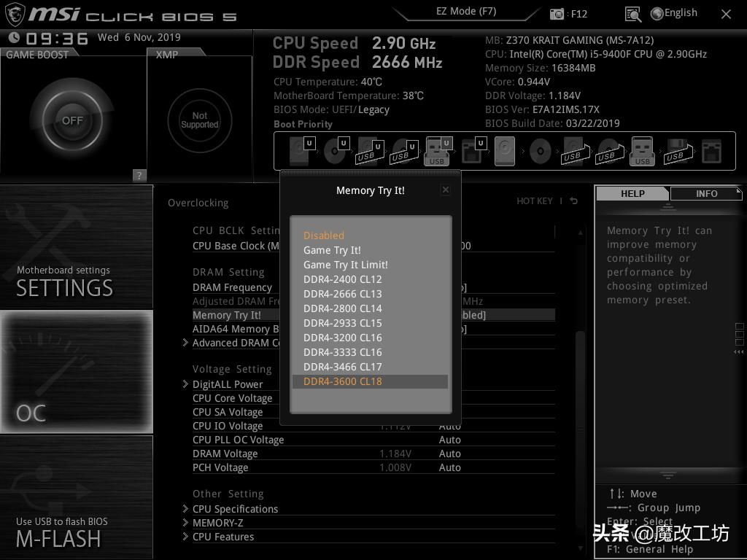Select the CPU Base Clock setting

(236, 246)
